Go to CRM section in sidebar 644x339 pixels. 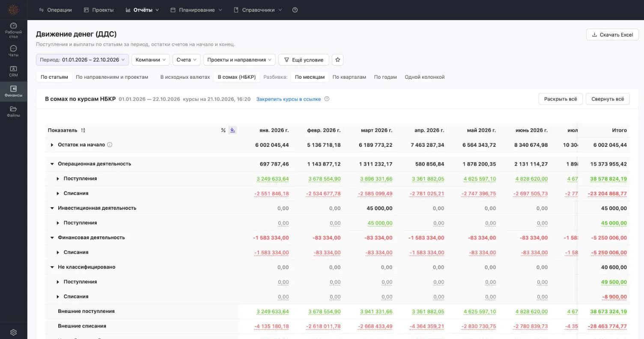tap(13, 71)
